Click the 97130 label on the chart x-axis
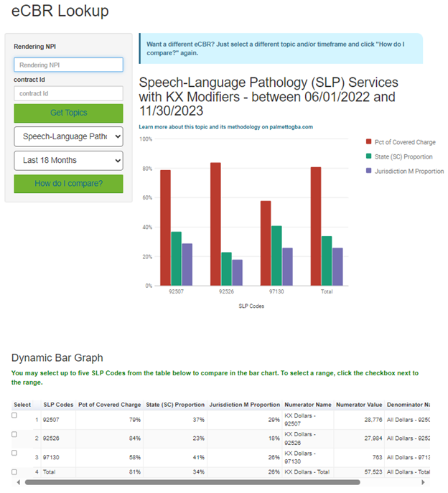This screenshot has width=448, height=493. pyautogui.click(x=276, y=291)
